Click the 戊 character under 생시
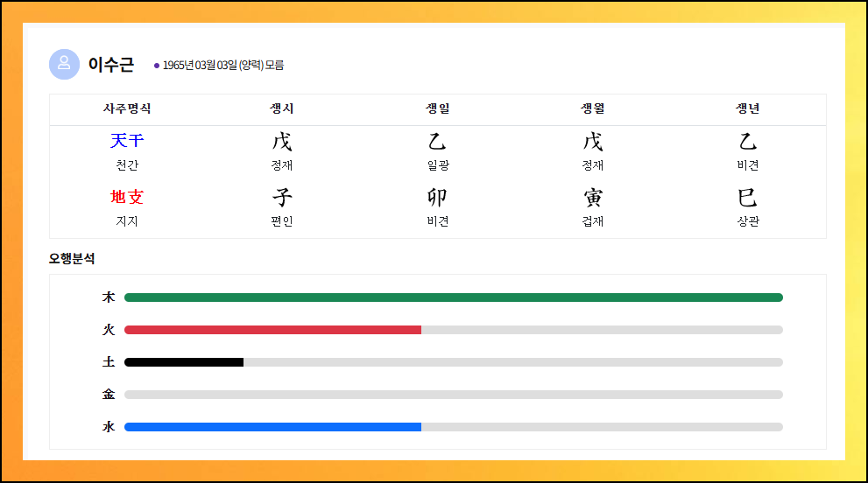The width and height of the screenshot is (868, 483). 282,142
